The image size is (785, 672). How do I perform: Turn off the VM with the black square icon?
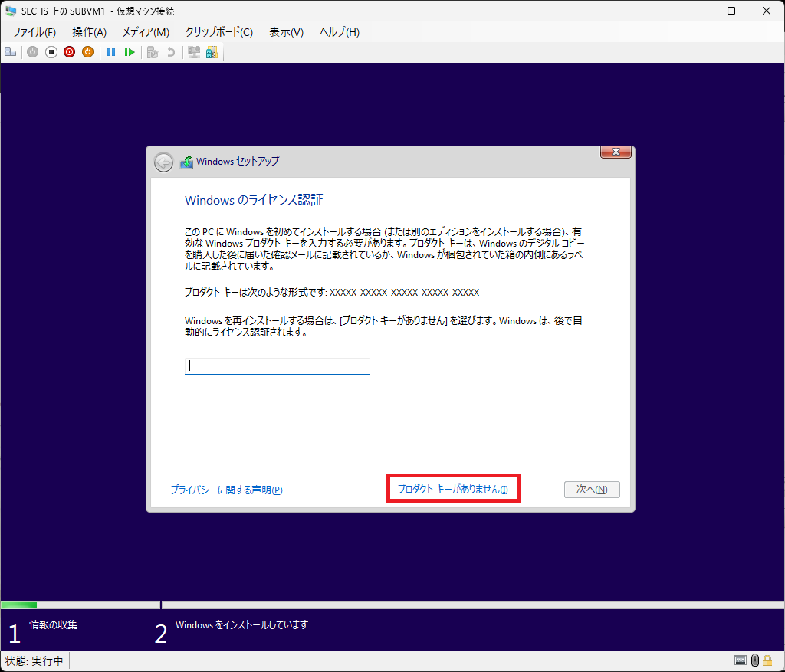click(51, 52)
